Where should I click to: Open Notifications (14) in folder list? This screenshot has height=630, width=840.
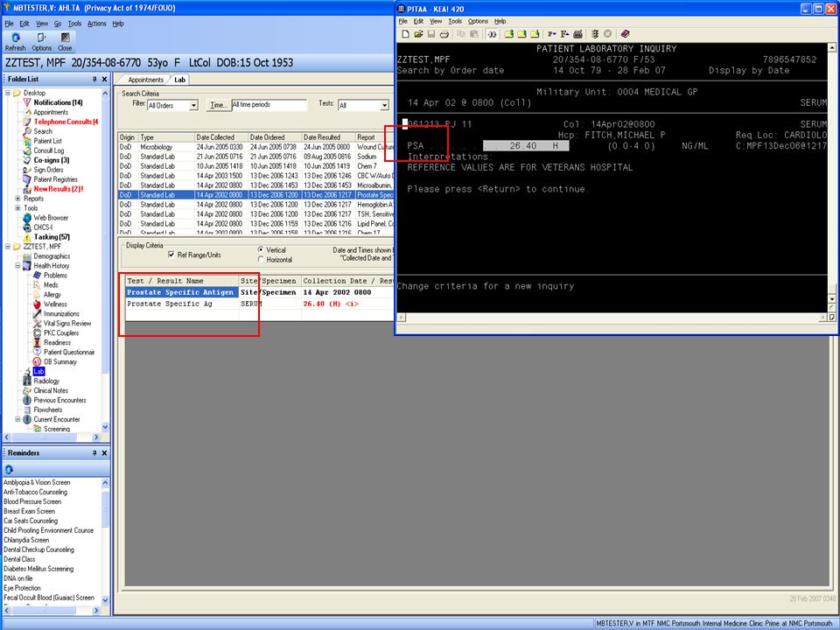58,102
